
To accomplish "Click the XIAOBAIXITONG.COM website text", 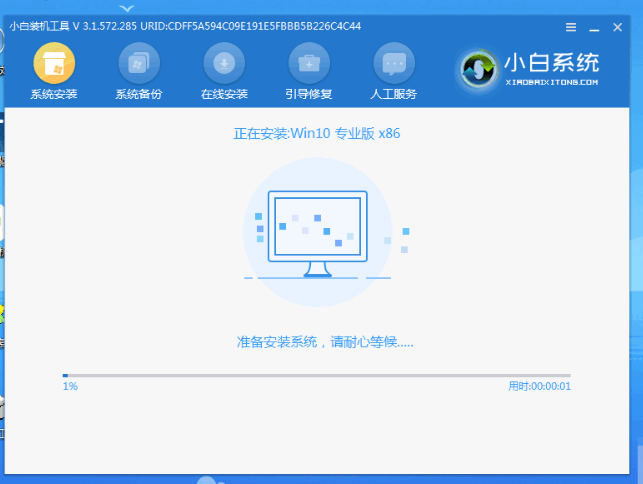I will [553, 82].
